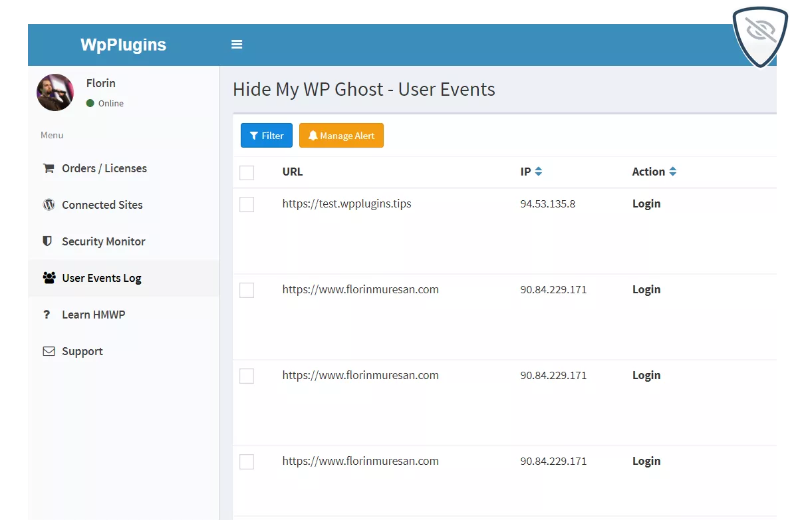Sort the table by Action column arrows
This screenshot has height=532, width=798.
[x=672, y=172]
